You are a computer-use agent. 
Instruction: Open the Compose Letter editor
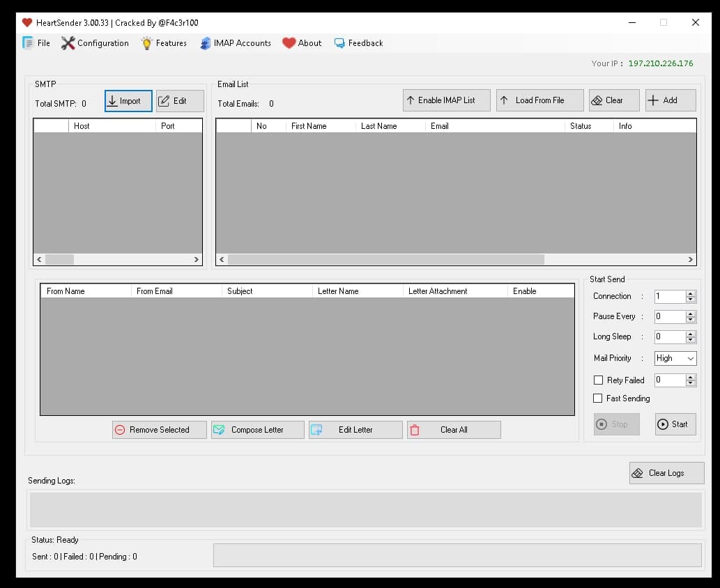218,430
